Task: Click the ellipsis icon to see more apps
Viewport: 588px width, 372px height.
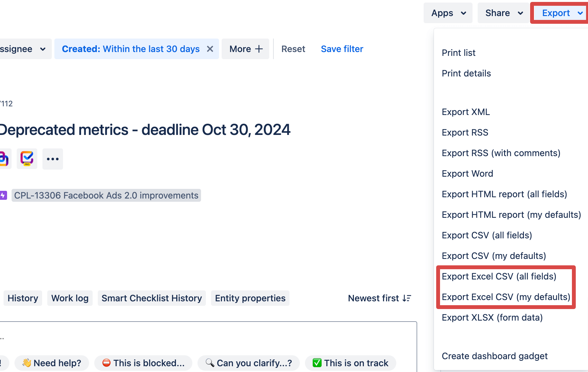Action: click(52, 158)
